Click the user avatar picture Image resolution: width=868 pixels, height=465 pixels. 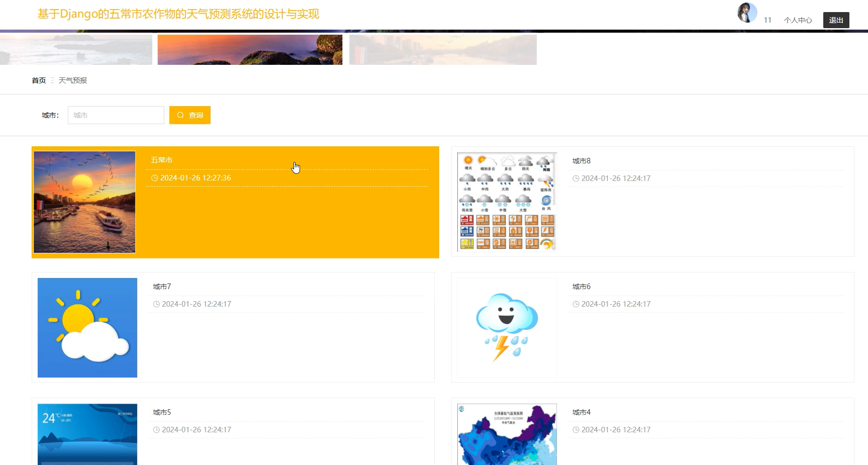pos(747,13)
